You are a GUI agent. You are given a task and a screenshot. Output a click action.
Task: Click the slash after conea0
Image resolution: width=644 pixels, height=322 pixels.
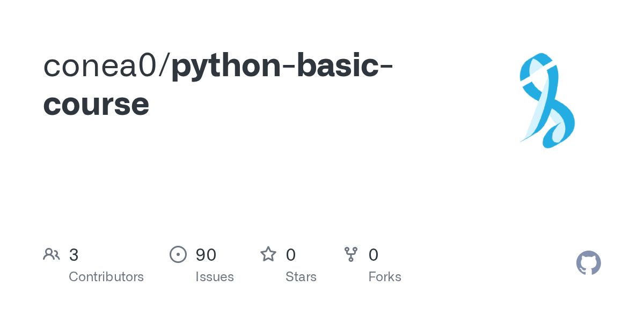[165, 65]
